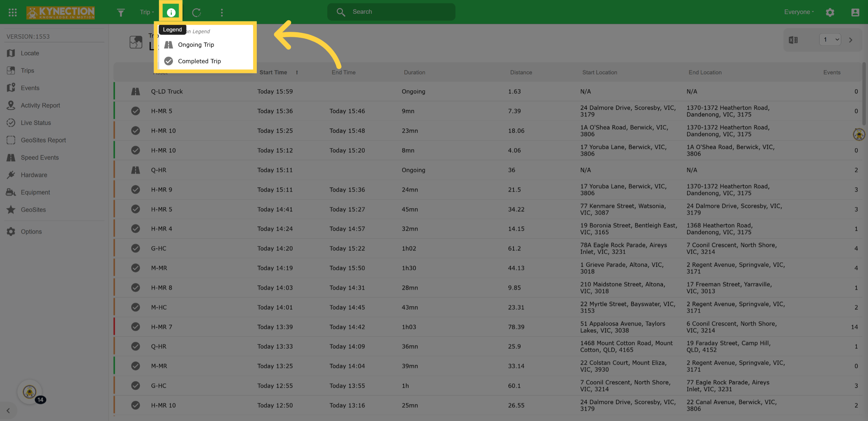
Task: Toggle the Legend info icon
Action: click(171, 12)
